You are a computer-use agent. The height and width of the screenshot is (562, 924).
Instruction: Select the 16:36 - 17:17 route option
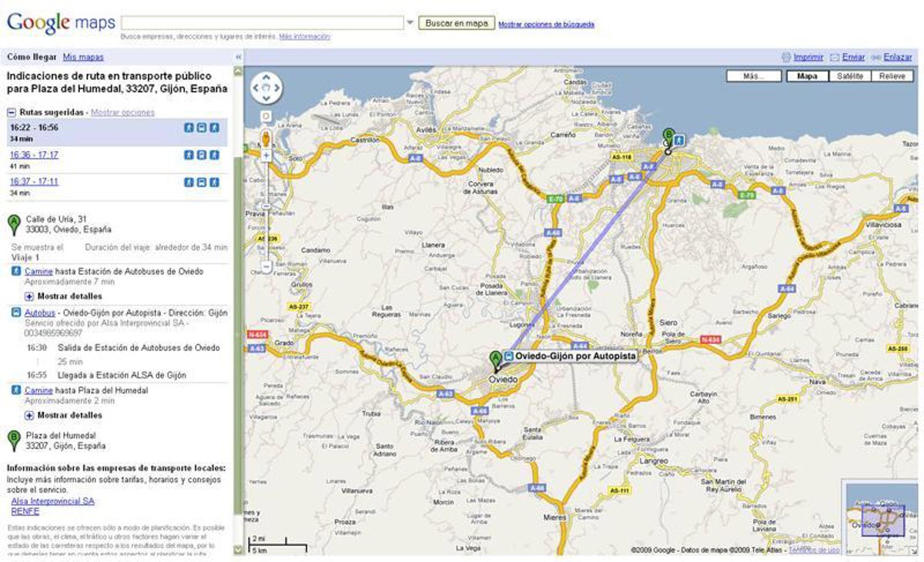(x=34, y=155)
